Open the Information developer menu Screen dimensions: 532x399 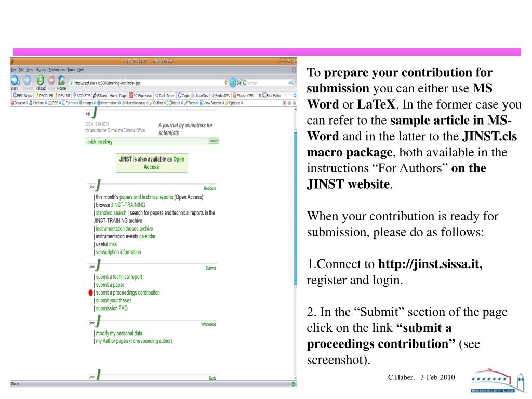click(x=109, y=103)
